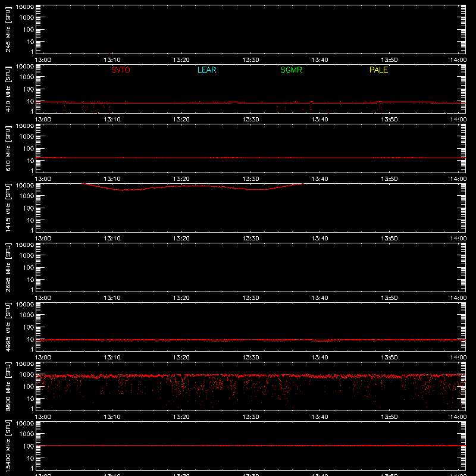Select the 610 MHz [SFU] axis label
The height and width of the screenshot is (476, 476).
click(x=8, y=148)
